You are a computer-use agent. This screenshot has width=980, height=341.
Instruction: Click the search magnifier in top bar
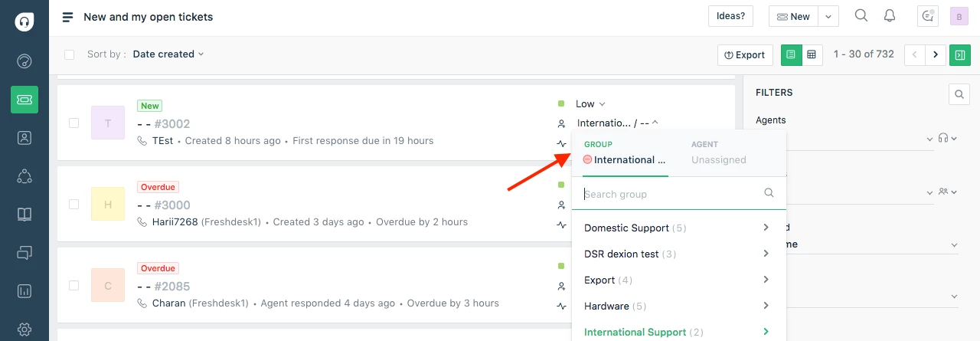point(861,15)
